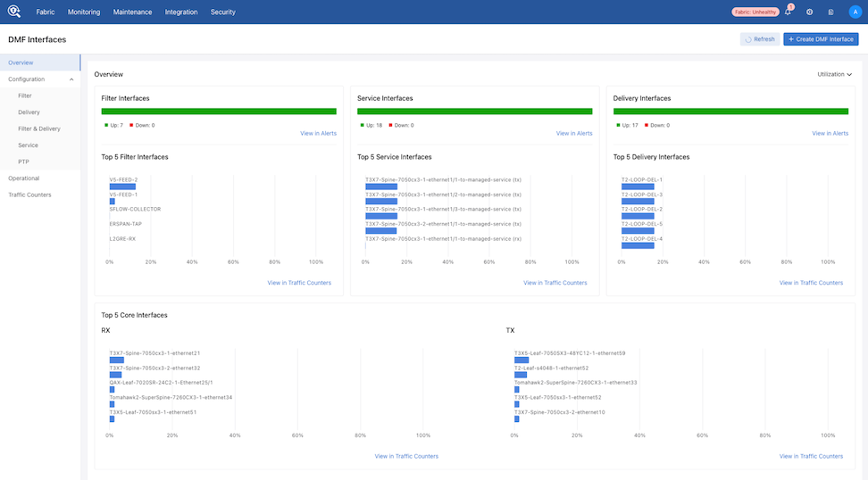Collapse the Configuration section in the sidebar
The height and width of the screenshot is (480, 868).
tap(71, 79)
